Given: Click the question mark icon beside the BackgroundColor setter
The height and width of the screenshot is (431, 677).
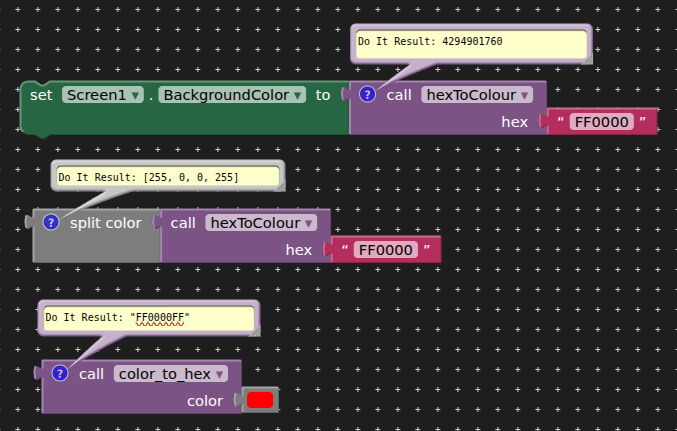Looking at the screenshot, I should [x=367, y=95].
